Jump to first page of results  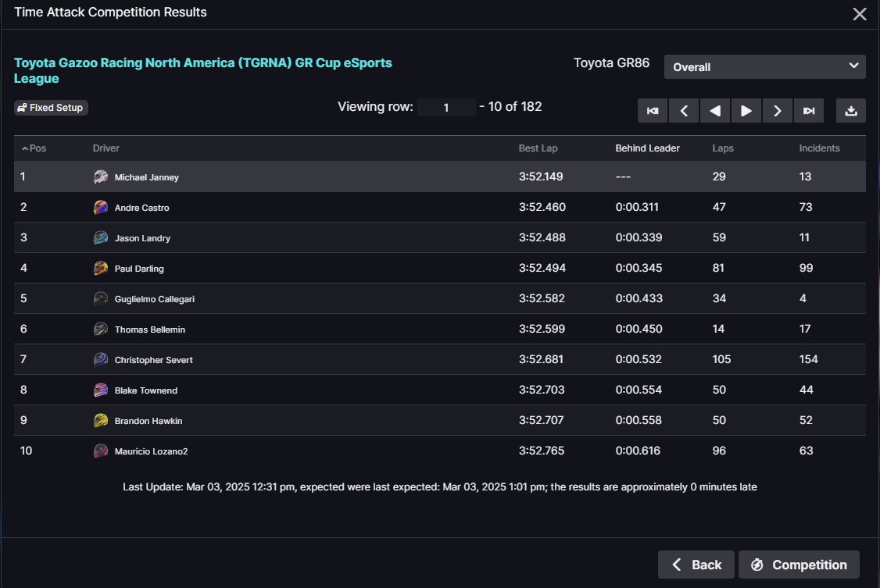pyautogui.click(x=652, y=110)
